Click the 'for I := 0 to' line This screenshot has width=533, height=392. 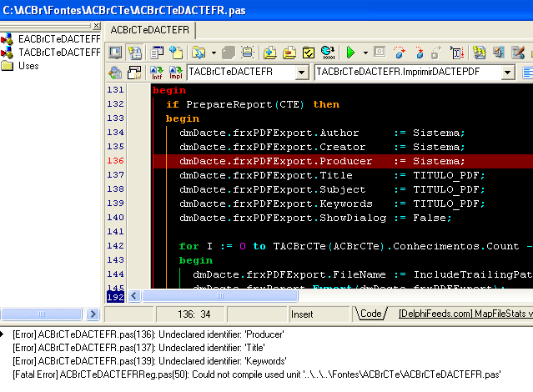pyautogui.click(x=356, y=246)
